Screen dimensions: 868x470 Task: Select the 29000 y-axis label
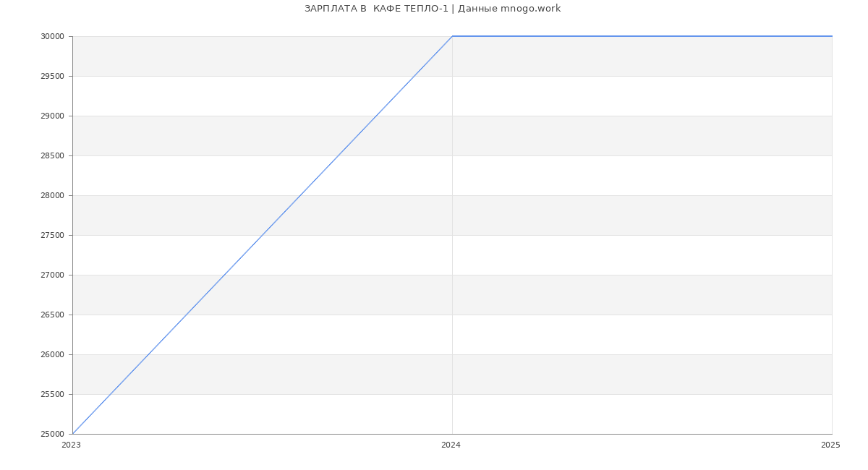[x=52, y=116]
